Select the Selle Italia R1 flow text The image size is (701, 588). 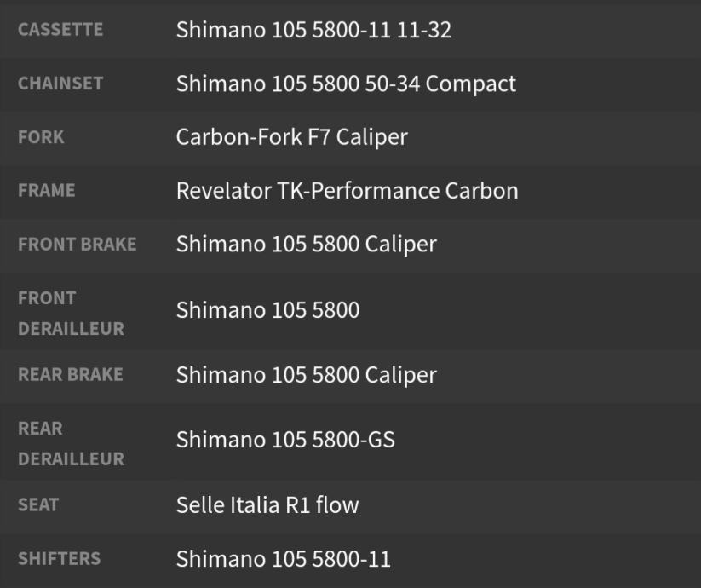click(x=267, y=504)
